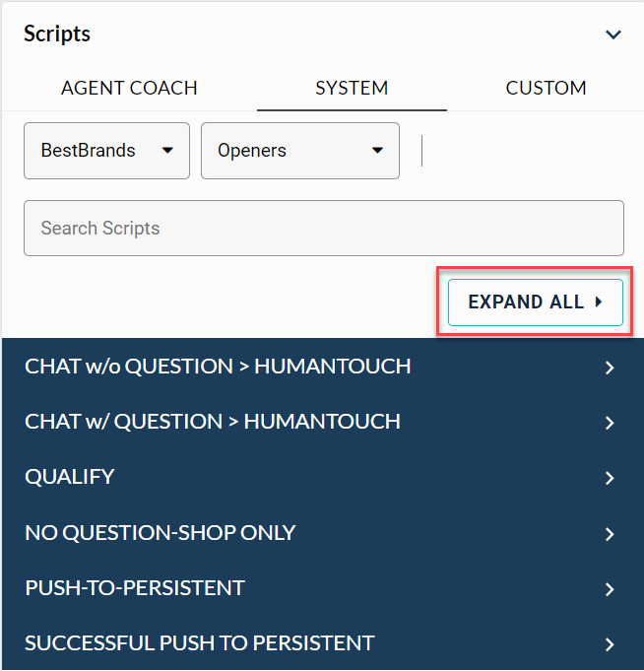644x671 pixels.
Task: Click the chevron beside CHAT w/o QUESTION > HUMANTOUCH
Action: [x=610, y=368]
